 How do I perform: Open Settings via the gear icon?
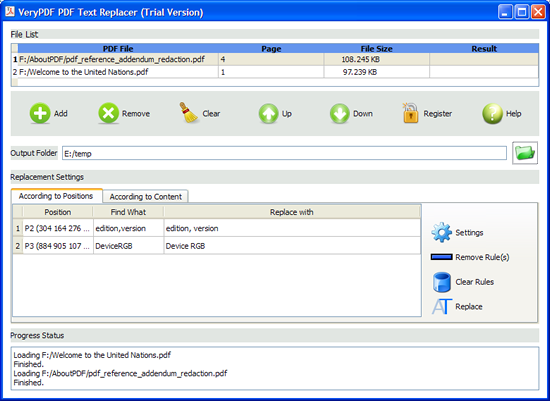(x=441, y=232)
